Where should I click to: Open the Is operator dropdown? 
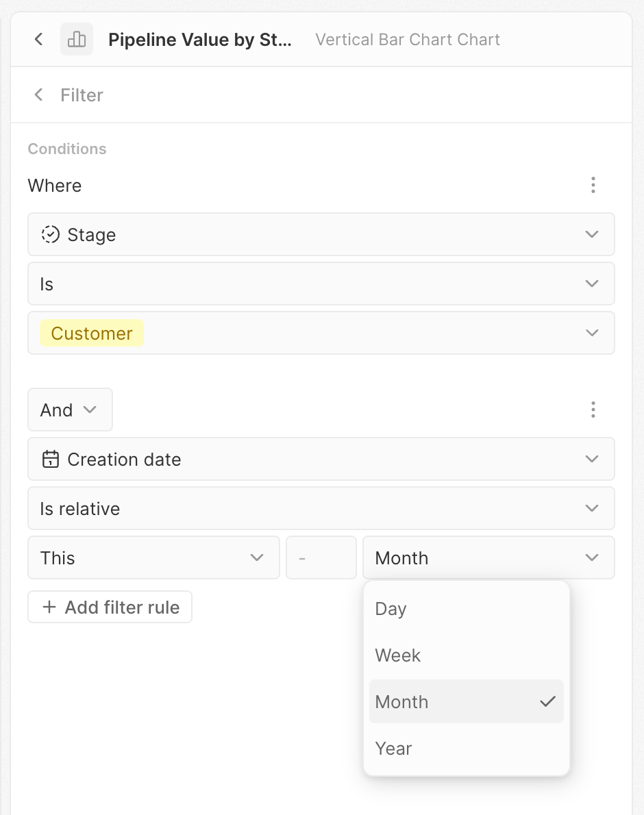(x=592, y=284)
